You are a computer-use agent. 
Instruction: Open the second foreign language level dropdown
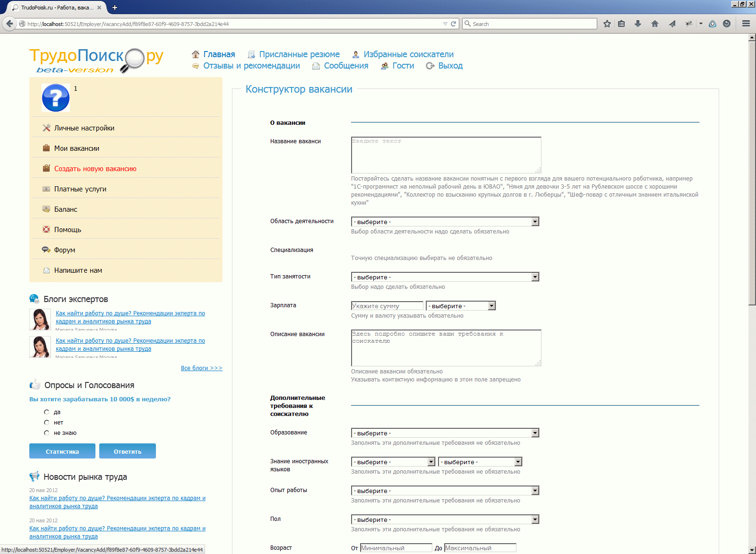[x=480, y=462]
